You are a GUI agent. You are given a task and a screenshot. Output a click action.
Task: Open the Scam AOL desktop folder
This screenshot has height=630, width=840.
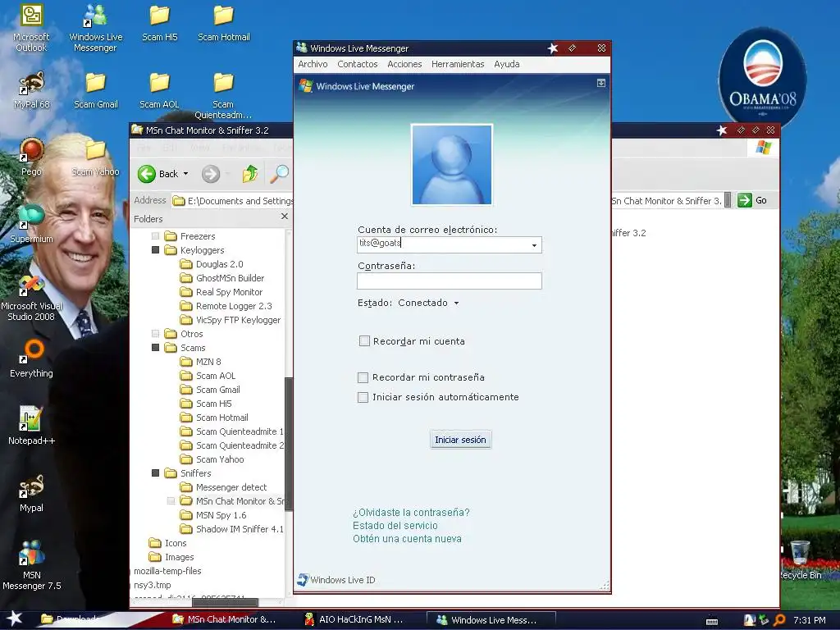pos(160,90)
